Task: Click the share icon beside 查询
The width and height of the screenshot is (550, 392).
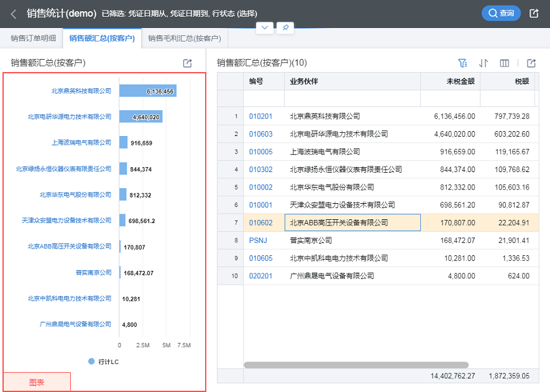Action: [x=534, y=13]
